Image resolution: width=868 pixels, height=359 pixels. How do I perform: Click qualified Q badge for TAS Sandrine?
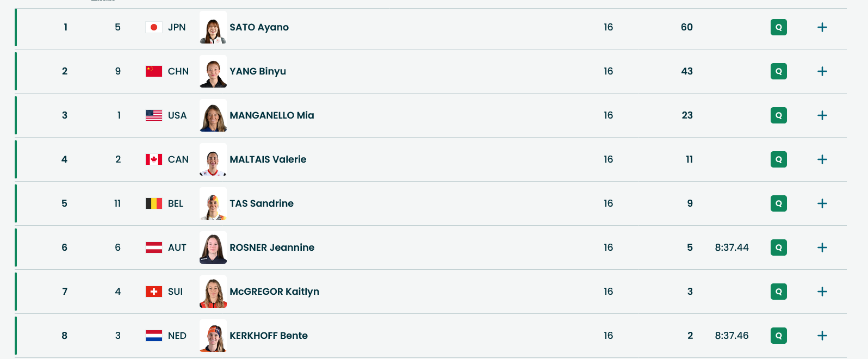tap(778, 203)
